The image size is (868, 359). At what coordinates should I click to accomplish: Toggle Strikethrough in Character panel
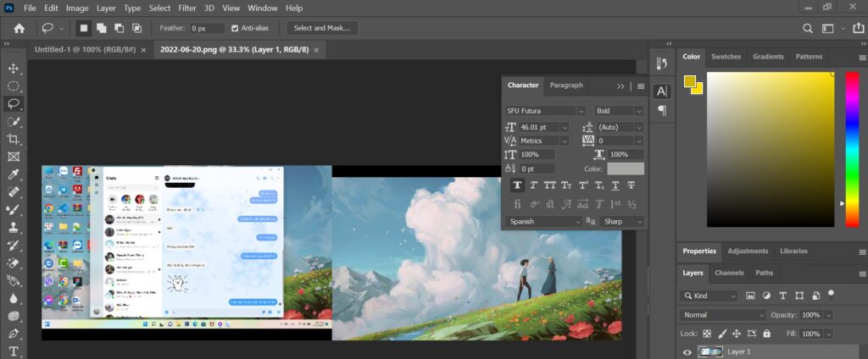631,185
